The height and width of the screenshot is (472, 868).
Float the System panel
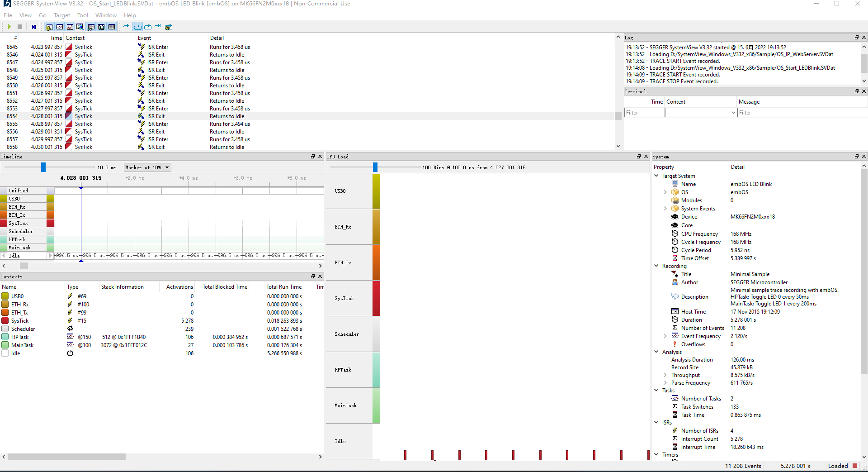coord(856,157)
